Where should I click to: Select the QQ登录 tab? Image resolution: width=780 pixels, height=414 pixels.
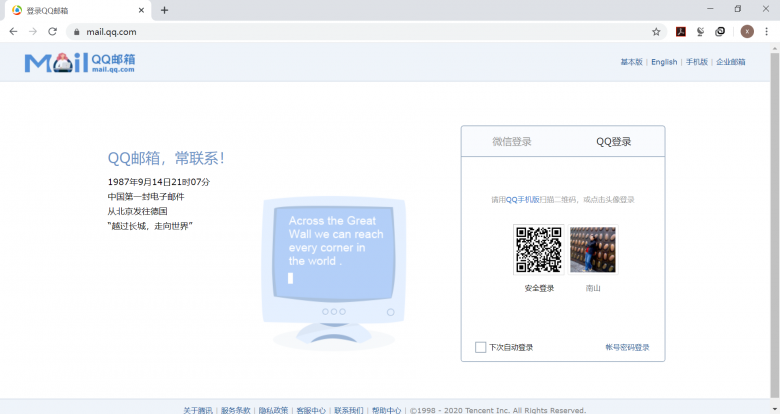(613, 142)
